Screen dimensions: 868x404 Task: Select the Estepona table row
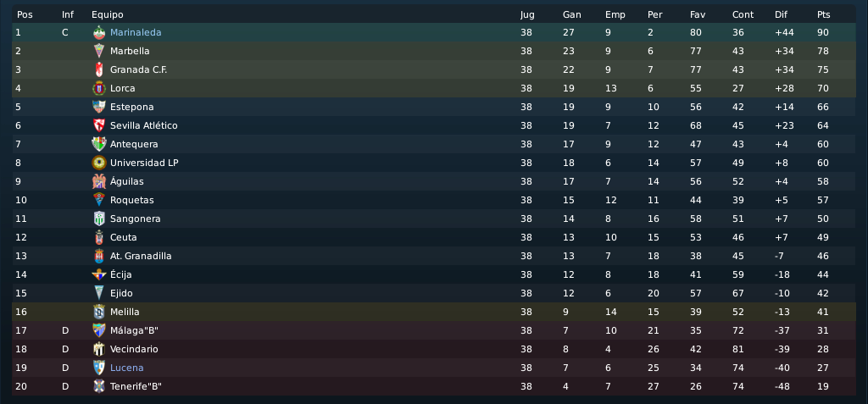[434, 107]
